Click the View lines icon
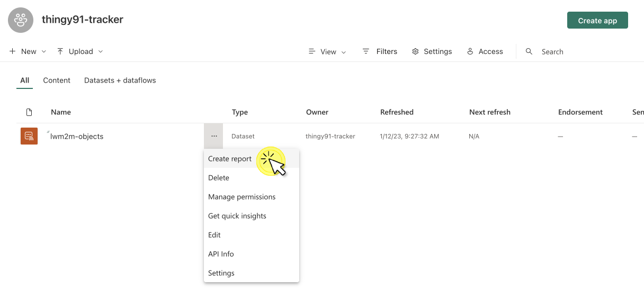 [x=312, y=51]
